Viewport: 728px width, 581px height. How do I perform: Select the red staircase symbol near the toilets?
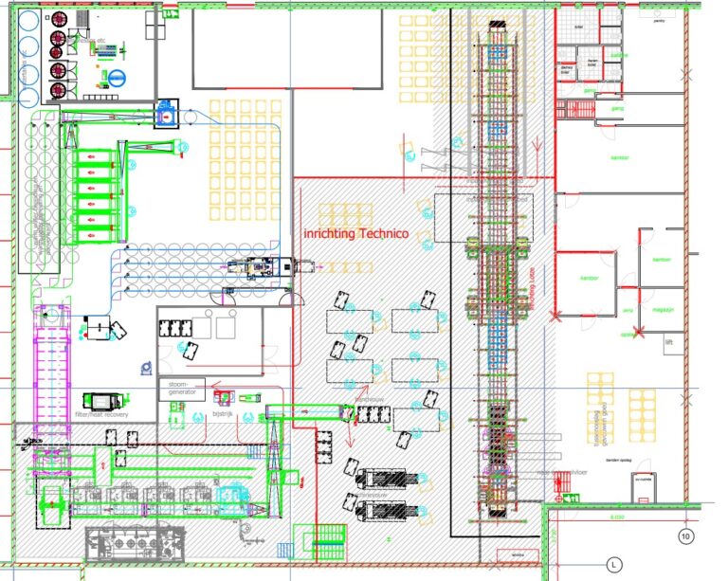pos(575,110)
